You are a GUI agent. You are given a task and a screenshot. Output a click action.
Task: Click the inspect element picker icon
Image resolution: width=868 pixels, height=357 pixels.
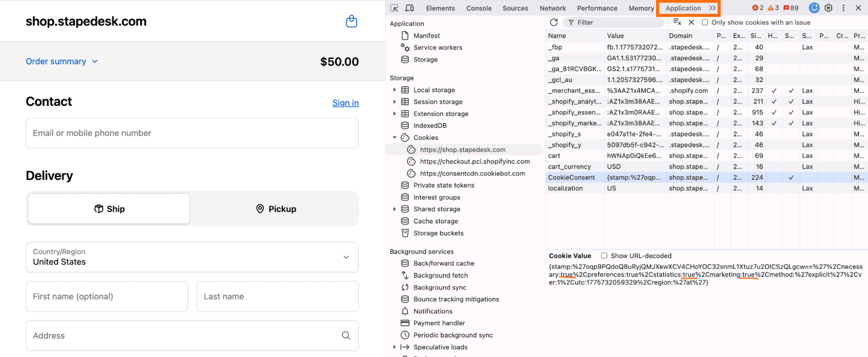pos(394,8)
